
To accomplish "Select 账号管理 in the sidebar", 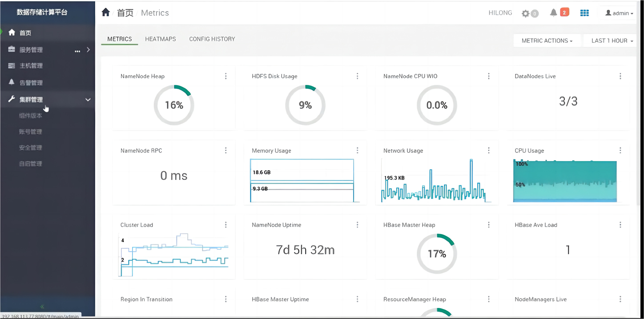I will click(x=31, y=132).
